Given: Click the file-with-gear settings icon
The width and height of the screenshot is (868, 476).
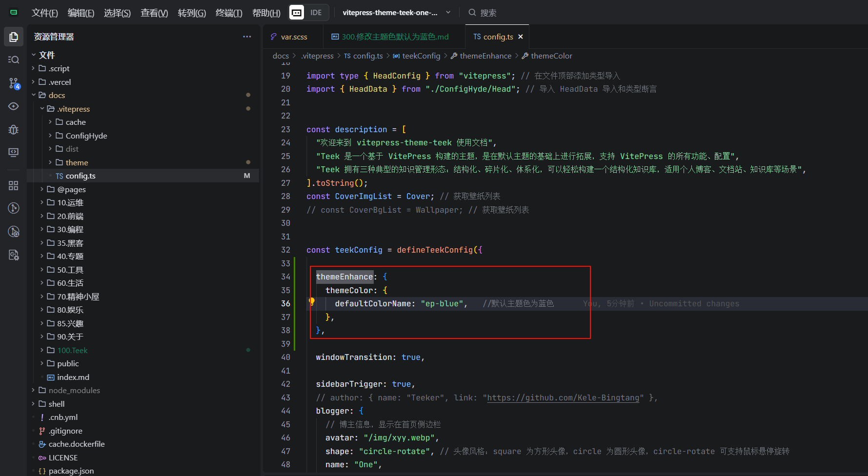Looking at the screenshot, I should pyautogui.click(x=14, y=255).
